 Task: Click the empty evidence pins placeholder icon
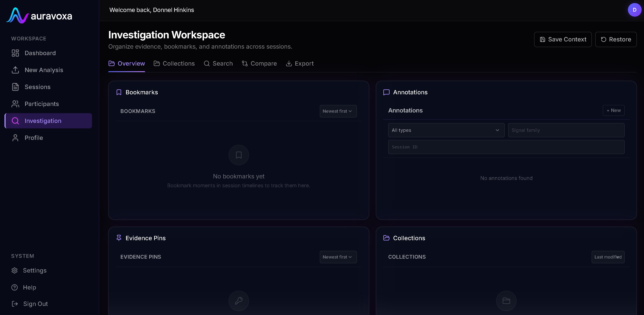[239, 301]
